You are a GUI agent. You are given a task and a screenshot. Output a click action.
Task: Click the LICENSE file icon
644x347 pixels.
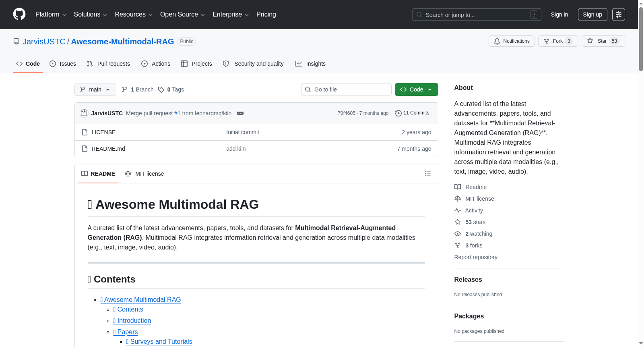tap(85, 132)
